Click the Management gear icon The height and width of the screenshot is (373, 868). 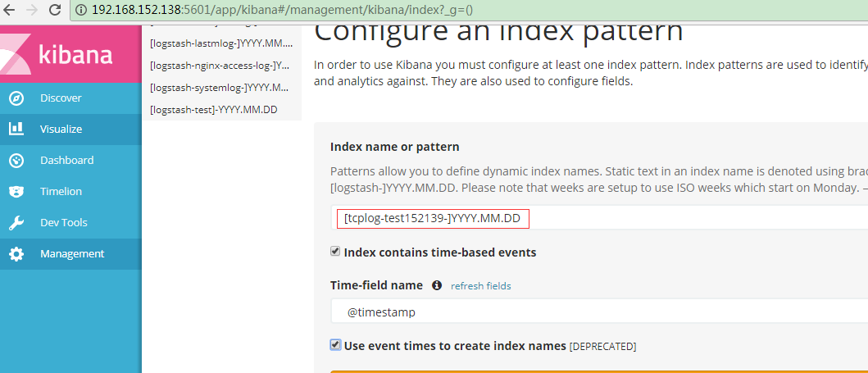pos(16,254)
